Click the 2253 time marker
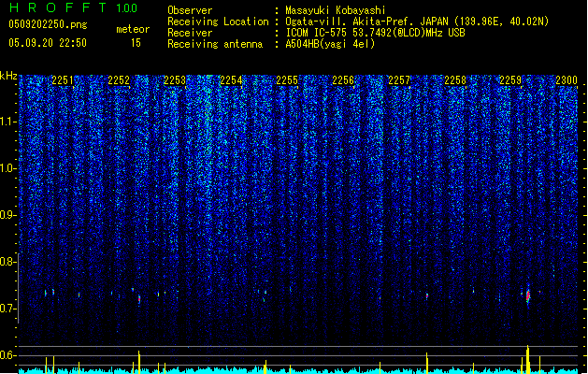Image resolution: width=588 pixels, height=374 pixels. [175, 80]
